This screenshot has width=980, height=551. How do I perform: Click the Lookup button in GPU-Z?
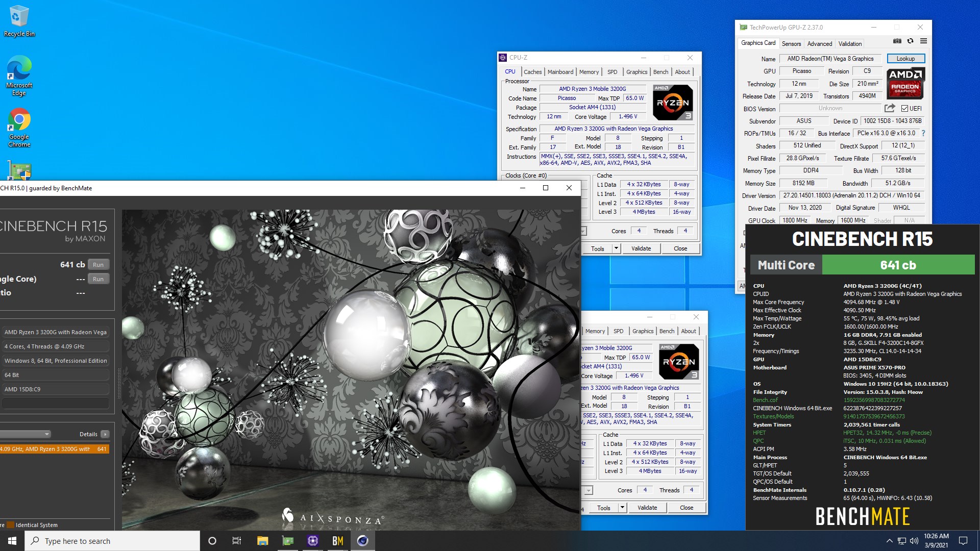coord(905,59)
